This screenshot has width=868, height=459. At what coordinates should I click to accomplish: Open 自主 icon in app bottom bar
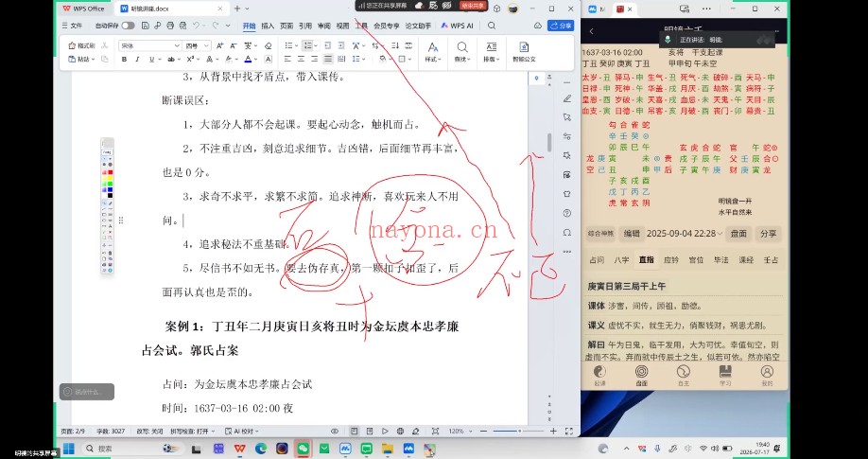pos(684,376)
